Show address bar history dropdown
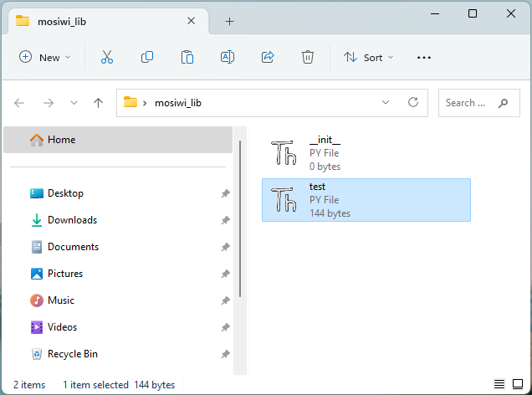This screenshot has width=532, height=395. pos(386,102)
